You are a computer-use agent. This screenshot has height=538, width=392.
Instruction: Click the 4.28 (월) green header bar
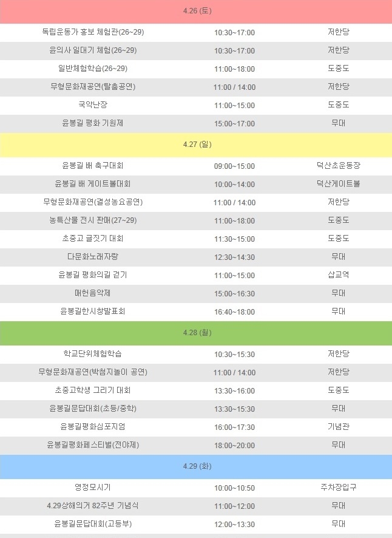pos(197,333)
